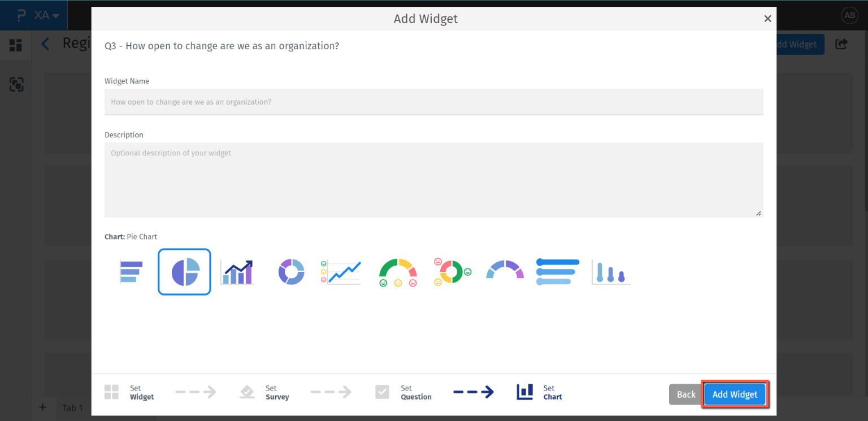
Task: Select the donut chart icon
Action: pyautogui.click(x=291, y=272)
